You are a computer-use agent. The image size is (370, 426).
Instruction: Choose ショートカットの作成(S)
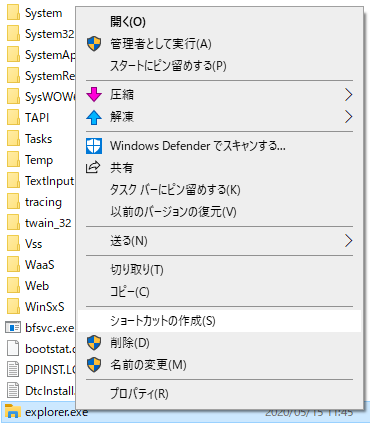219,321
